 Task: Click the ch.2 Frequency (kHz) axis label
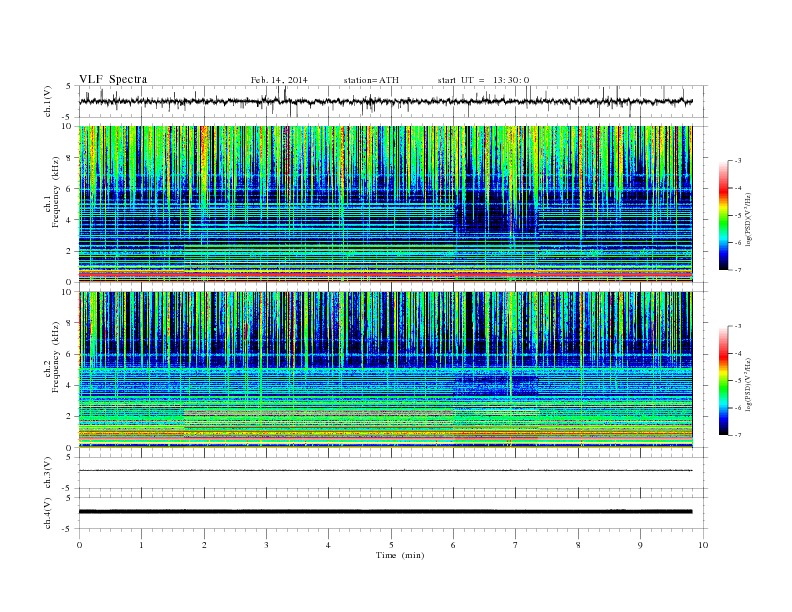pyautogui.click(x=52, y=358)
